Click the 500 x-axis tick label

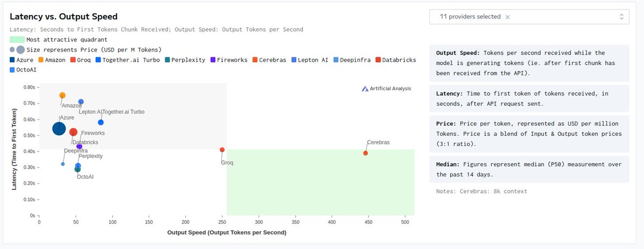coord(405,221)
